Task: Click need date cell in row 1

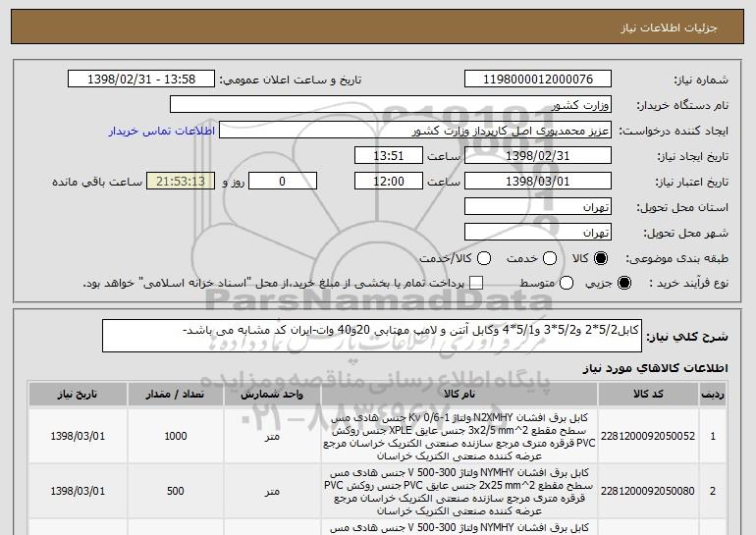Action: point(78,436)
